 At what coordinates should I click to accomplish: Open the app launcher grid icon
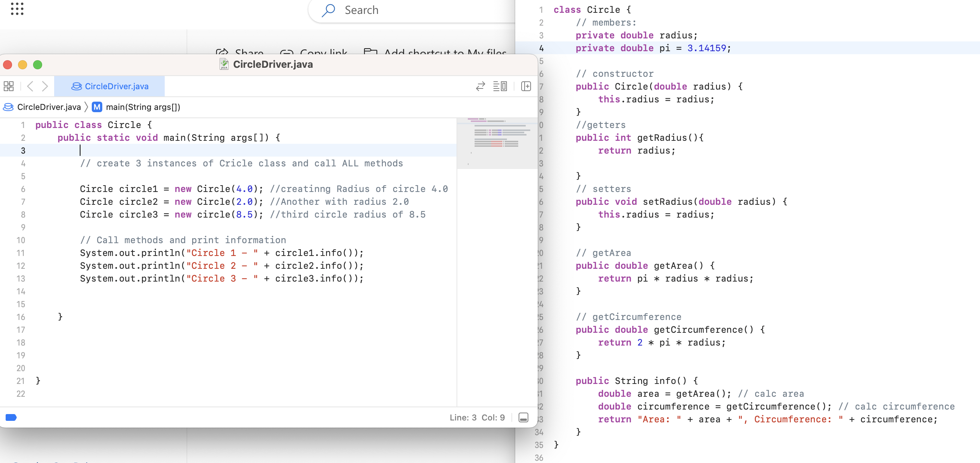pos(17,9)
